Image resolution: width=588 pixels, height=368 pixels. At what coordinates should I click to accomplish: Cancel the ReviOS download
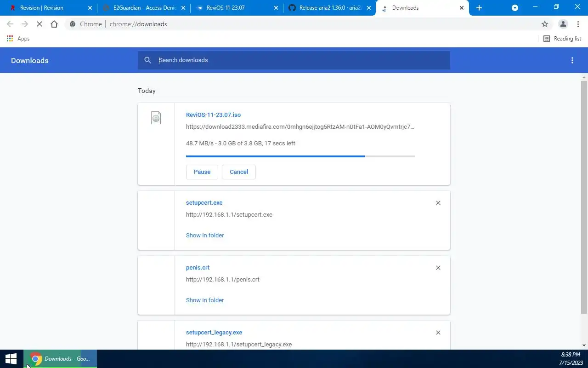(x=239, y=172)
